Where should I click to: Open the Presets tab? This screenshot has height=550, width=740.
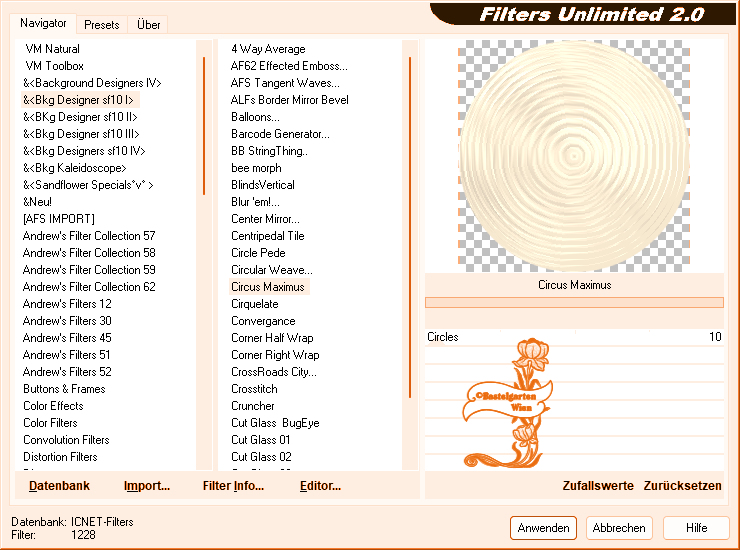[101, 25]
